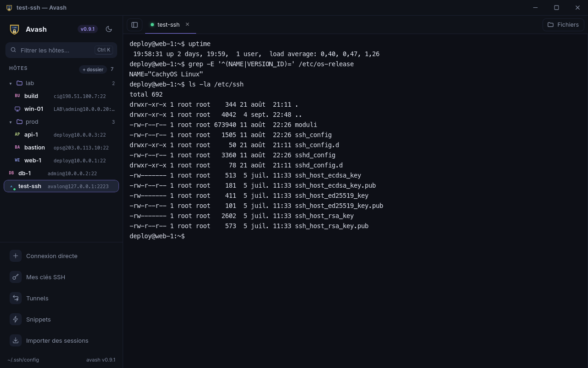Screen dimensions: 588x368
Task: Click sshd_config.d in terminal listing
Action: 319,165
